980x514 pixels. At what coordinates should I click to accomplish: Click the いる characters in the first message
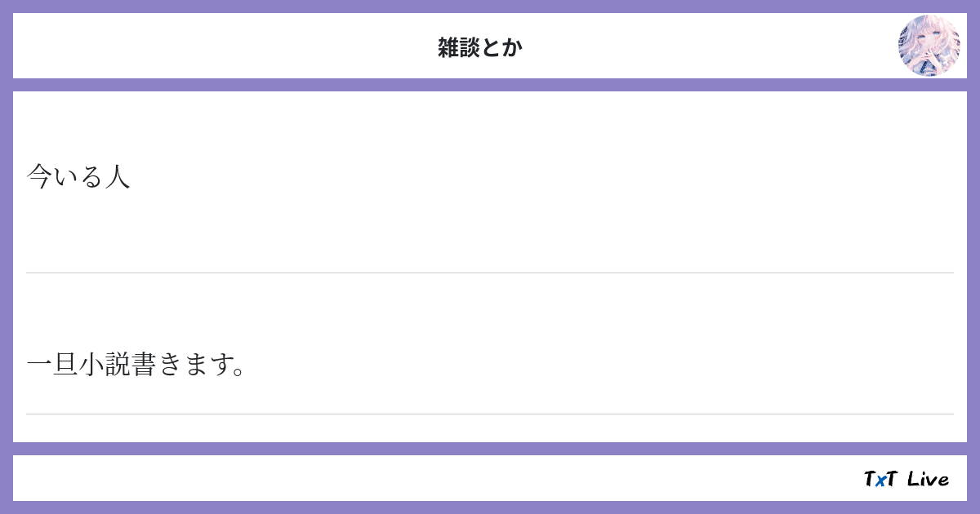pyautogui.click(x=78, y=177)
